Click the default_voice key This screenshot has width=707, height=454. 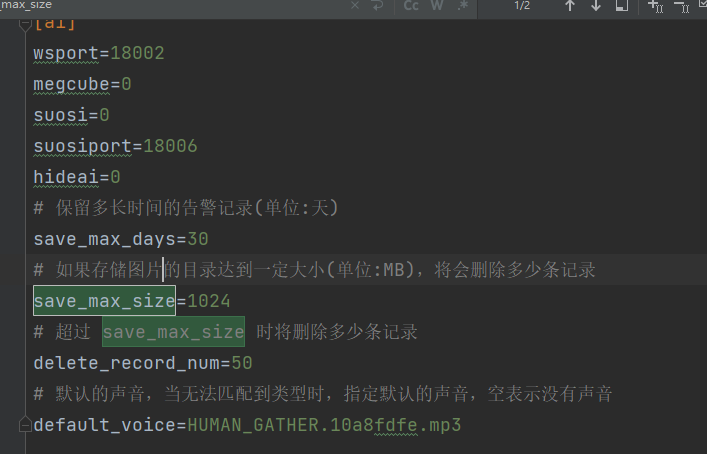[x=104, y=425]
